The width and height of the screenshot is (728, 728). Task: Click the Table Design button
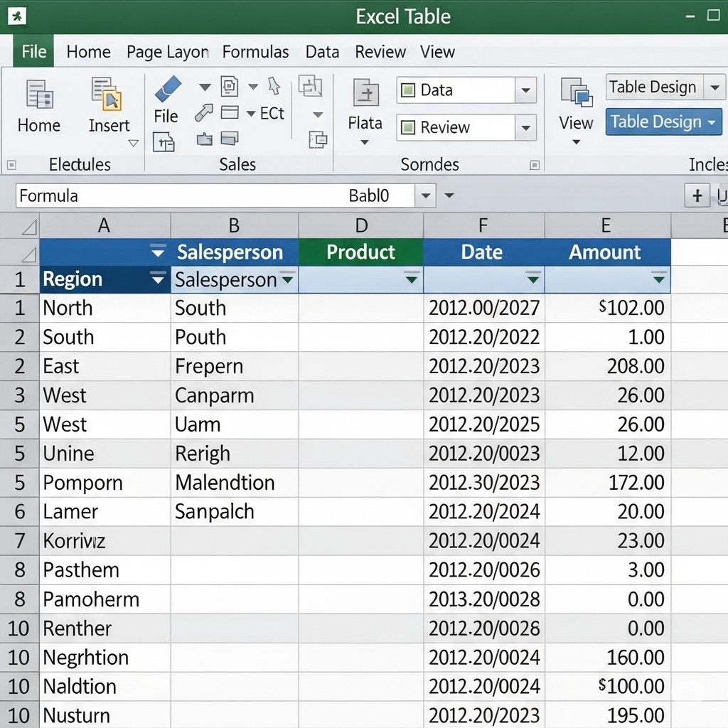tap(663, 122)
